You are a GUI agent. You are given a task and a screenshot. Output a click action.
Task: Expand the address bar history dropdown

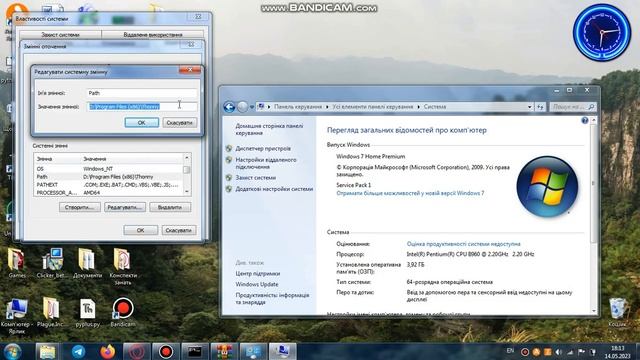click(x=530, y=107)
